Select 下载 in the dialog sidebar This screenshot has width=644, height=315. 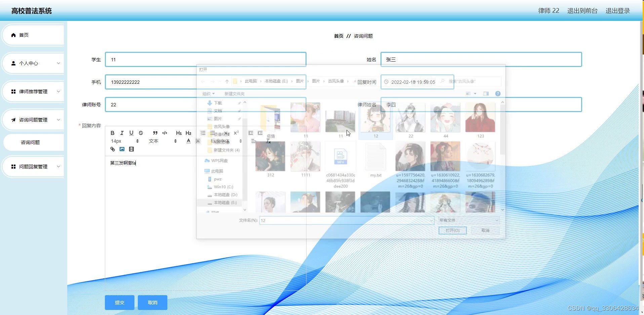pyautogui.click(x=218, y=103)
